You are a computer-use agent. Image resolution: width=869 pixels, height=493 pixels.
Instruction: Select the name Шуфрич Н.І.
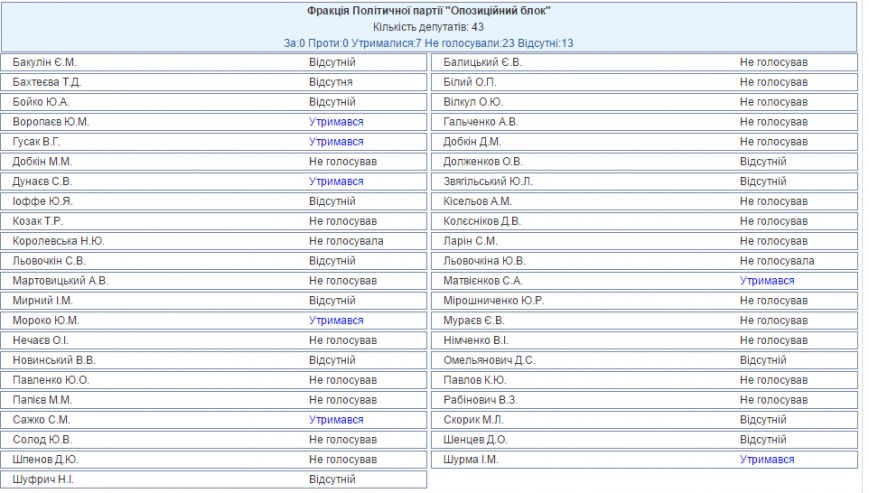[x=43, y=480]
